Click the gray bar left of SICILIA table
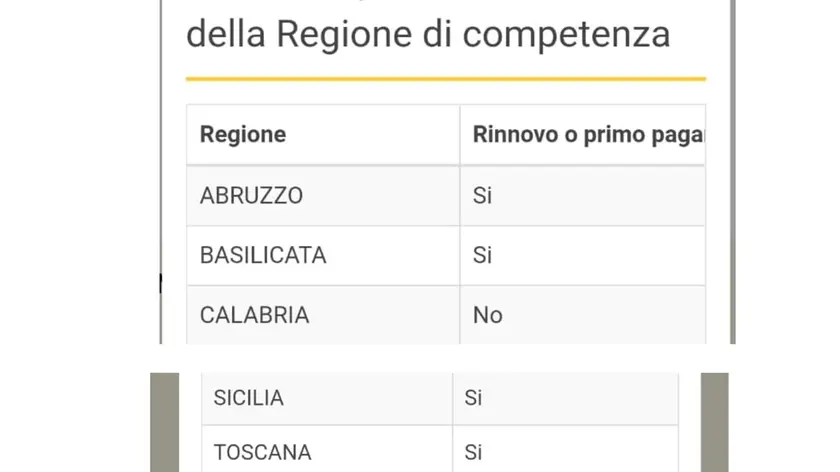840x472 pixels. click(x=164, y=422)
